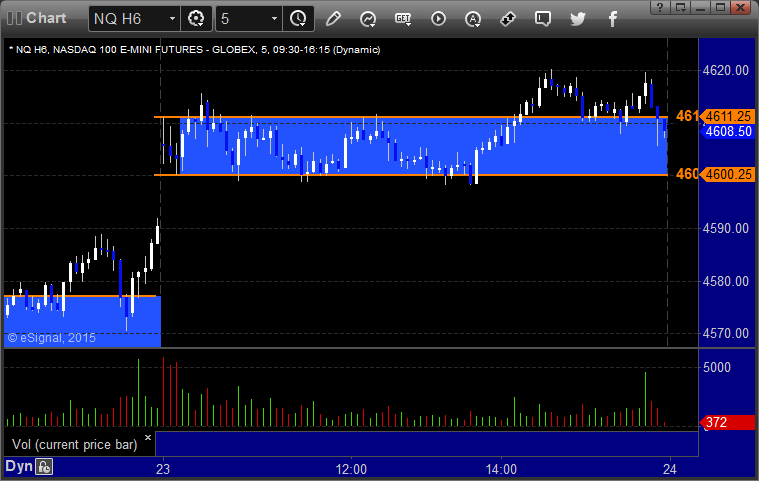
Task: Click the Vol (current price bar) label
Action: point(75,444)
